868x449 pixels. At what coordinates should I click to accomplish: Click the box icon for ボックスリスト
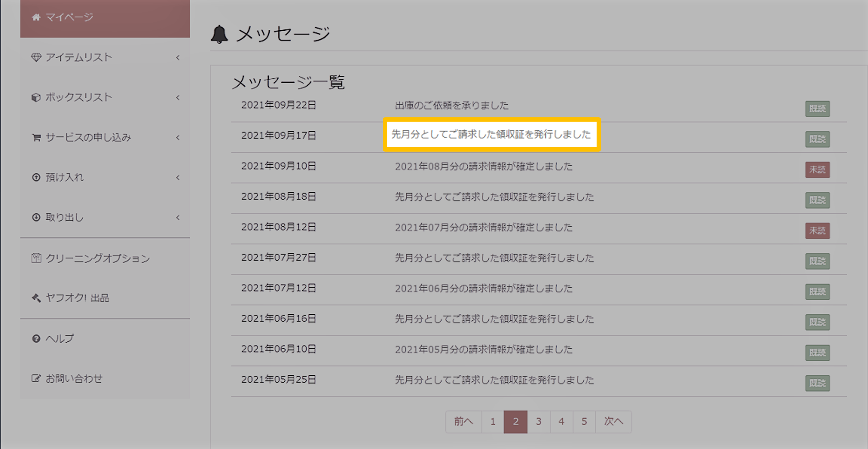click(36, 97)
